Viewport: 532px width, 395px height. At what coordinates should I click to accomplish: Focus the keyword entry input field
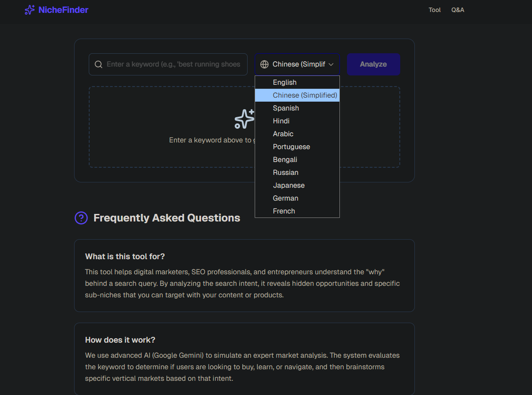coord(174,64)
